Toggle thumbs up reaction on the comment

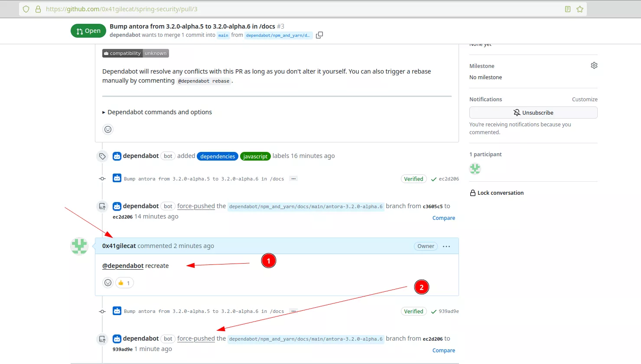[124, 283]
